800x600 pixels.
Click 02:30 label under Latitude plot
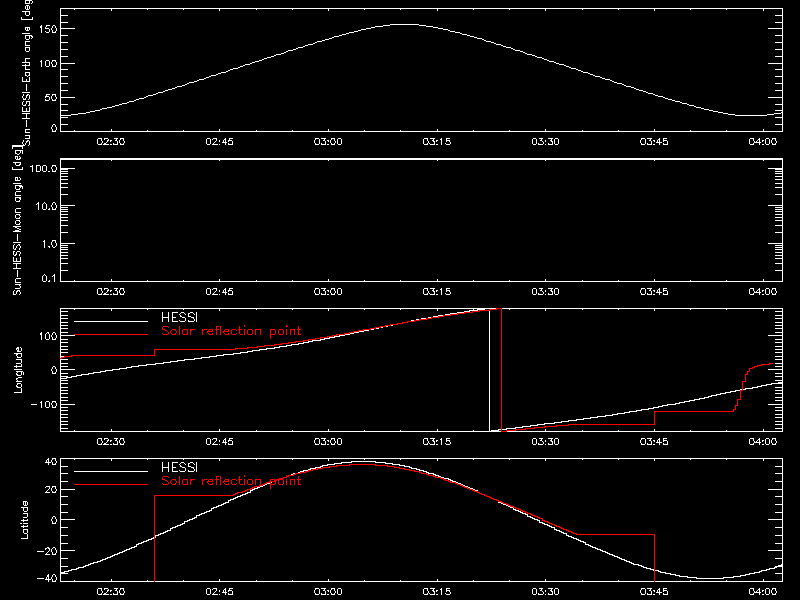[x=111, y=591]
